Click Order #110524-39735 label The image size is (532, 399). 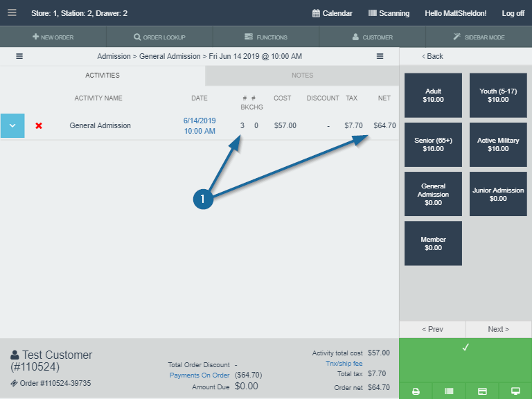55,383
